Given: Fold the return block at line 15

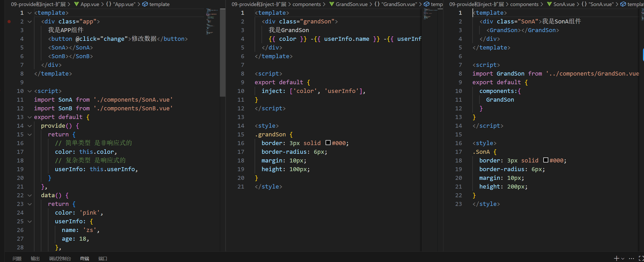Looking at the screenshot, I should coord(30,135).
